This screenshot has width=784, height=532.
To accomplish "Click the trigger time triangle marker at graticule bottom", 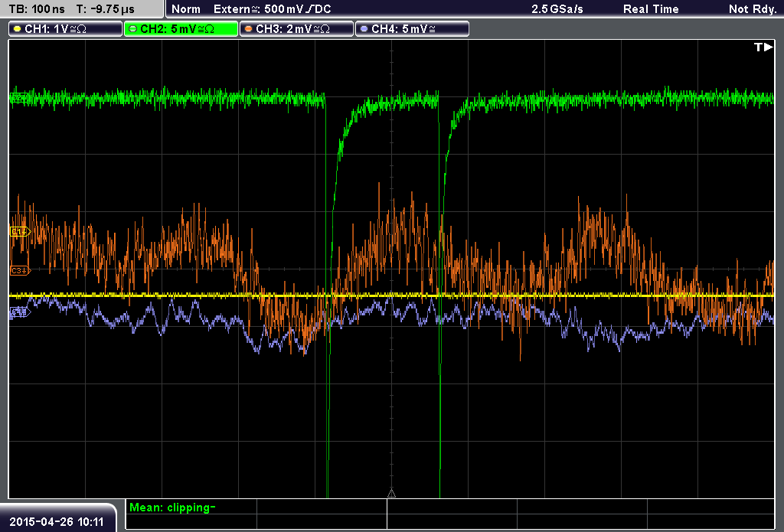I will coord(391,494).
